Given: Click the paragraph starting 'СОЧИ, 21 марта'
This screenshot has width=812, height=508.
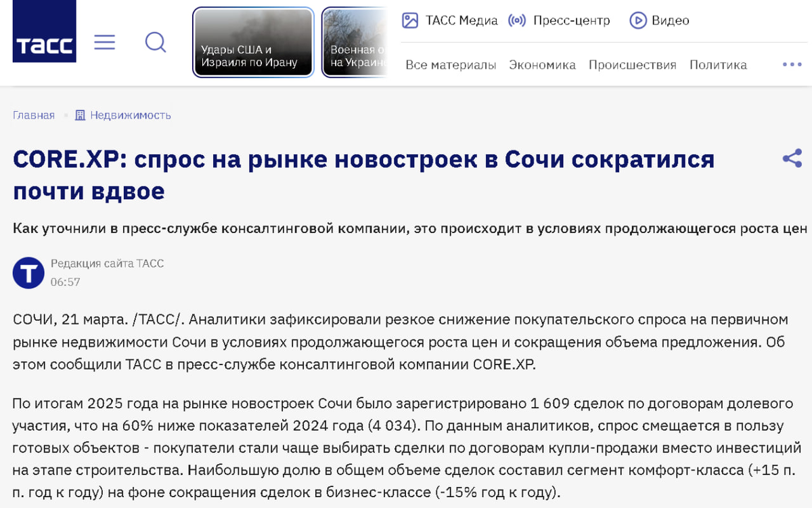Looking at the screenshot, I should (401, 342).
